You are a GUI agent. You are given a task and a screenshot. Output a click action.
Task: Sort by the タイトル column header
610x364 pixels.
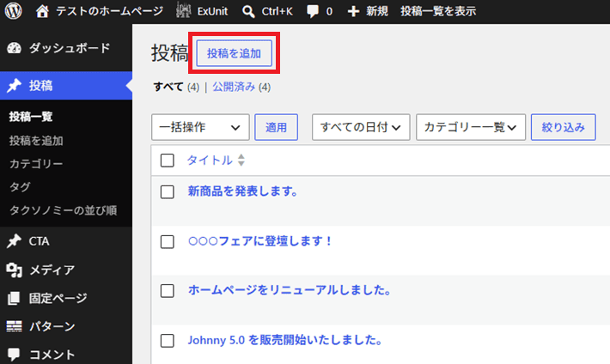pyautogui.click(x=210, y=161)
